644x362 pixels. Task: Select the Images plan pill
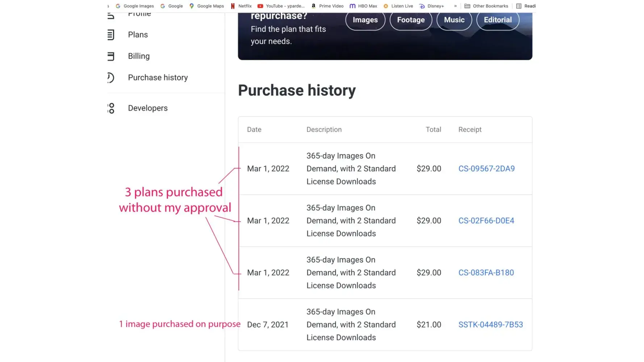[x=365, y=20]
